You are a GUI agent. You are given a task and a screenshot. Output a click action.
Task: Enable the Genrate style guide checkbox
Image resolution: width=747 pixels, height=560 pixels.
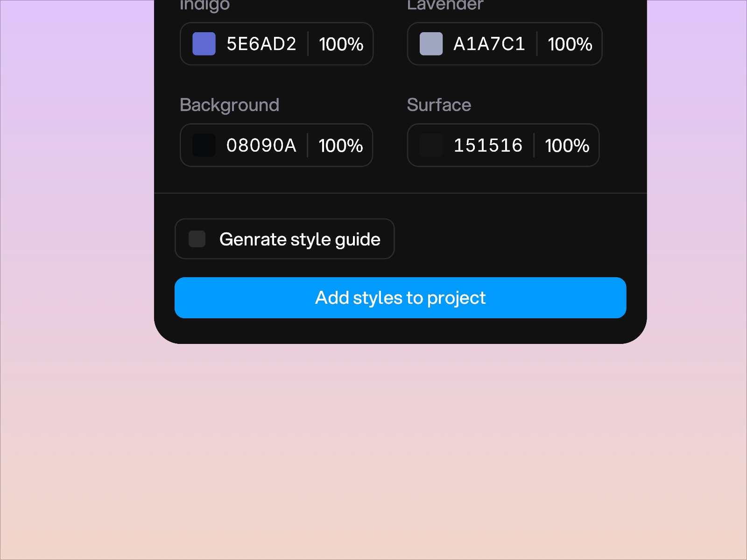197,239
